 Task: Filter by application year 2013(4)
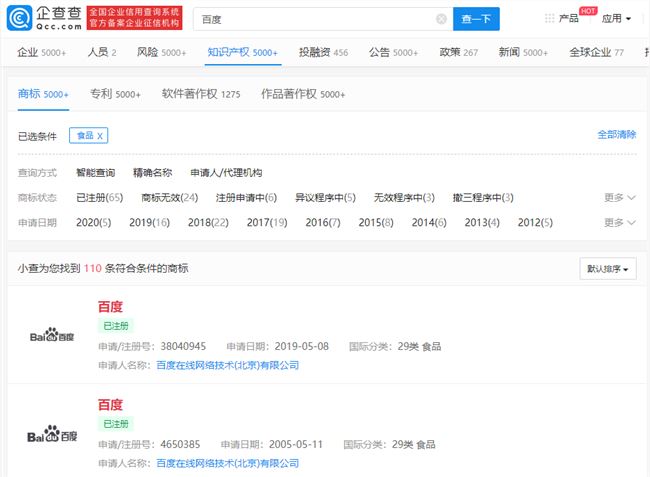[482, 223]
